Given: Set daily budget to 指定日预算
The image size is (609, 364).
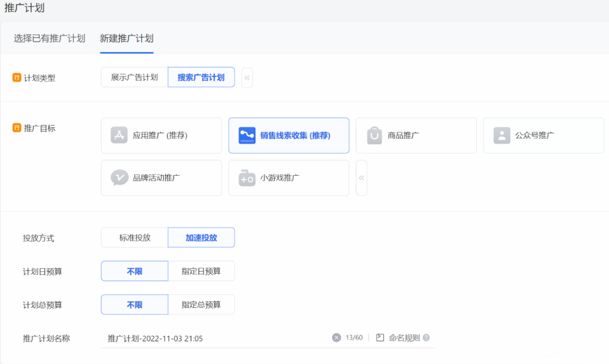Looking at the screenshot, I should pos(201,271).
